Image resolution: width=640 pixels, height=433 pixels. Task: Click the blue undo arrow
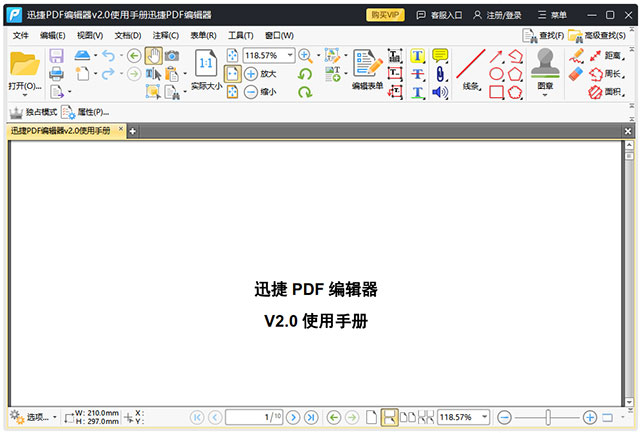(109, 55)
